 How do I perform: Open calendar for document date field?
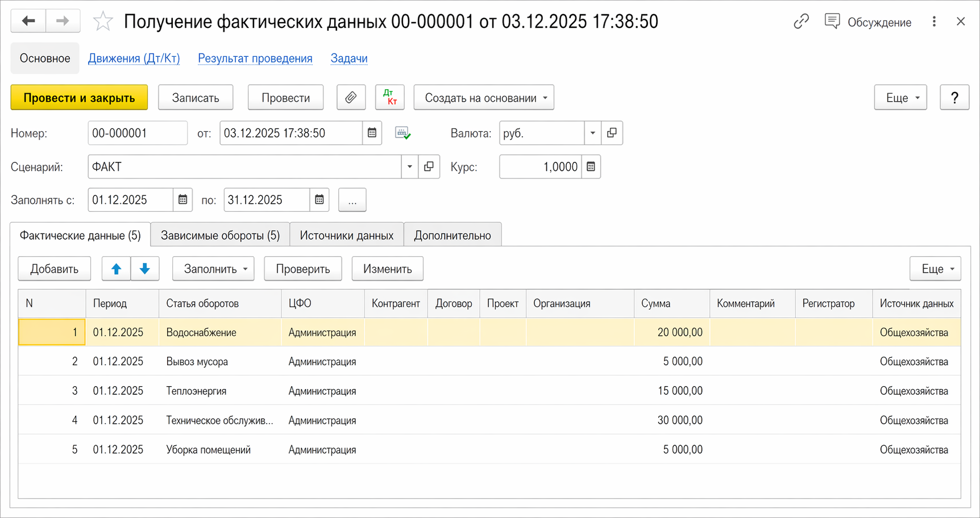[x=372, y=133]
